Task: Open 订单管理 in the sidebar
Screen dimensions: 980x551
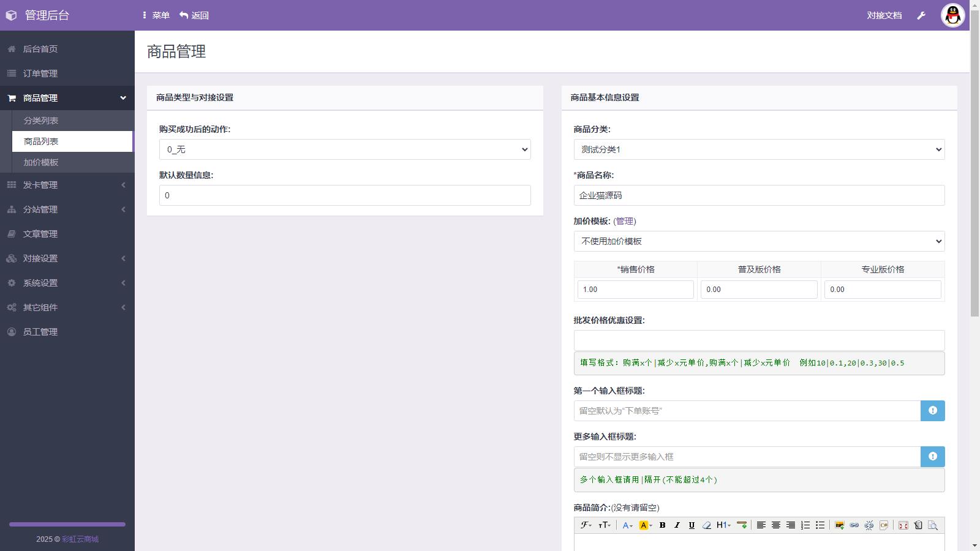Action: point(40,73)
